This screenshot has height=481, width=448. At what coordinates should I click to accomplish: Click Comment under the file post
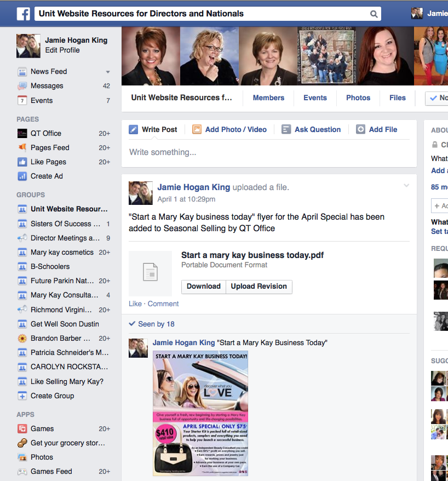click(163, 304)
